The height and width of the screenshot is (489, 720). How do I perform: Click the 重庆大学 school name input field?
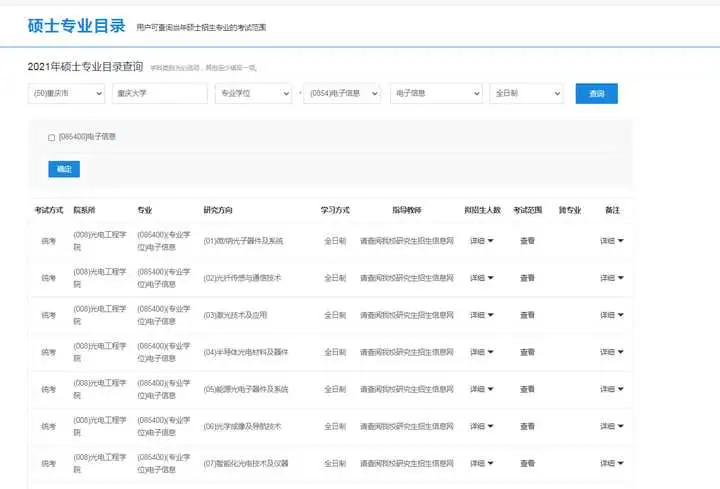coord(160,93)
